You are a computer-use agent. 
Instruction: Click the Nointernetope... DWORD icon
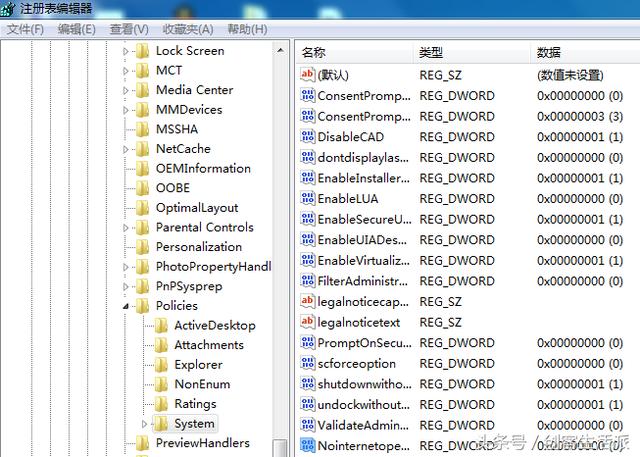click(x=307, y=445)
